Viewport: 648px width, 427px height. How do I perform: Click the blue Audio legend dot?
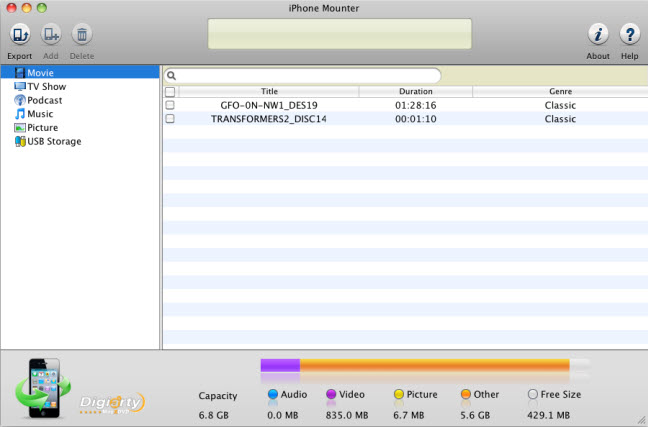[273, 394]
